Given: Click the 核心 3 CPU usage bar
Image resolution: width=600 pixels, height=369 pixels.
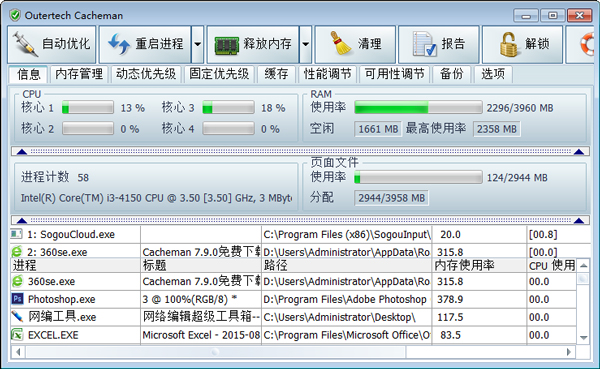Looking at the screenshot, I should pyautogui.click(x=228, y=108).
